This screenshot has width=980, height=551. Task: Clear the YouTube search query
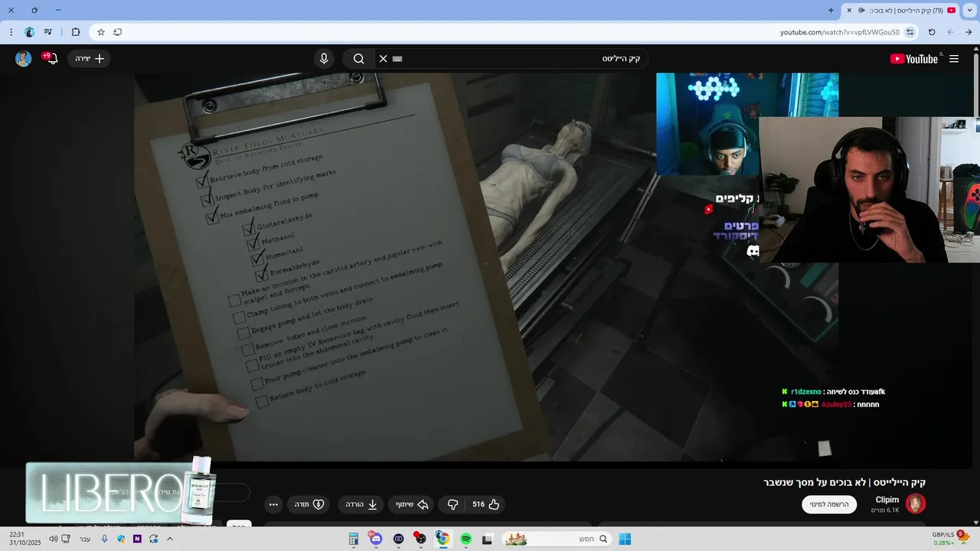pyautogui.click(x=384, y=59)
